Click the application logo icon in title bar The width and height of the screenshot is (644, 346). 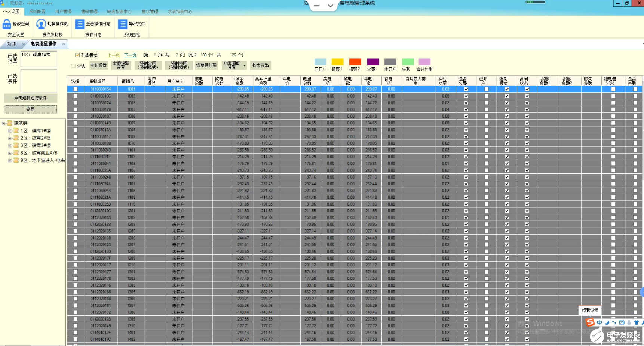tap(2, 3)
